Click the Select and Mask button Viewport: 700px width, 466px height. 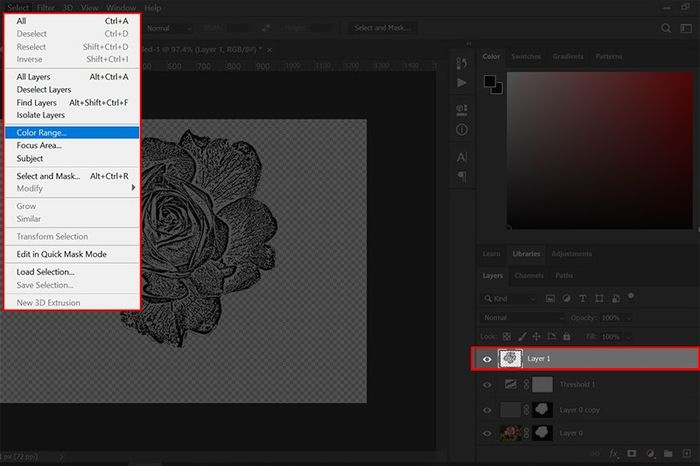(x=382, y=28)
